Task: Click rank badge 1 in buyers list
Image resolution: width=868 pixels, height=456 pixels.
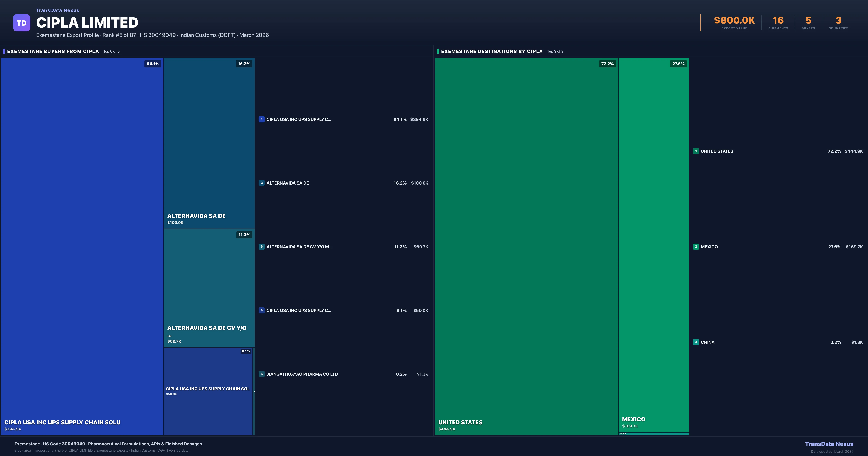Action: (x=261, y=119)
